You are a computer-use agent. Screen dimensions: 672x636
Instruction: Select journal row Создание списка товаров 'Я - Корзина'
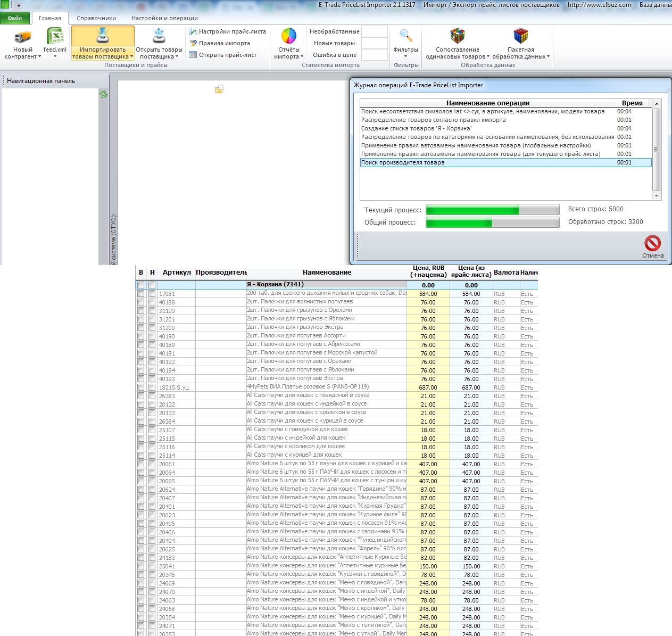(505, 129)
